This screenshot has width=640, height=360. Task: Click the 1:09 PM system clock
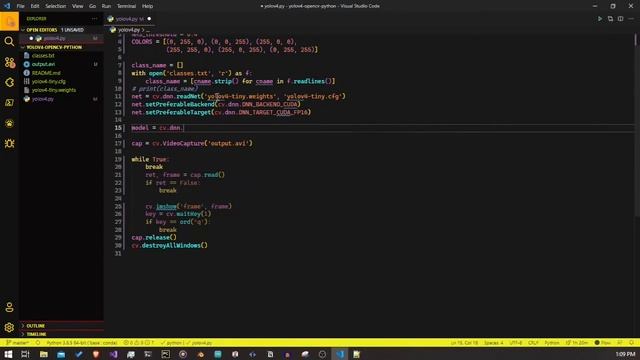(x=625, y=354)
